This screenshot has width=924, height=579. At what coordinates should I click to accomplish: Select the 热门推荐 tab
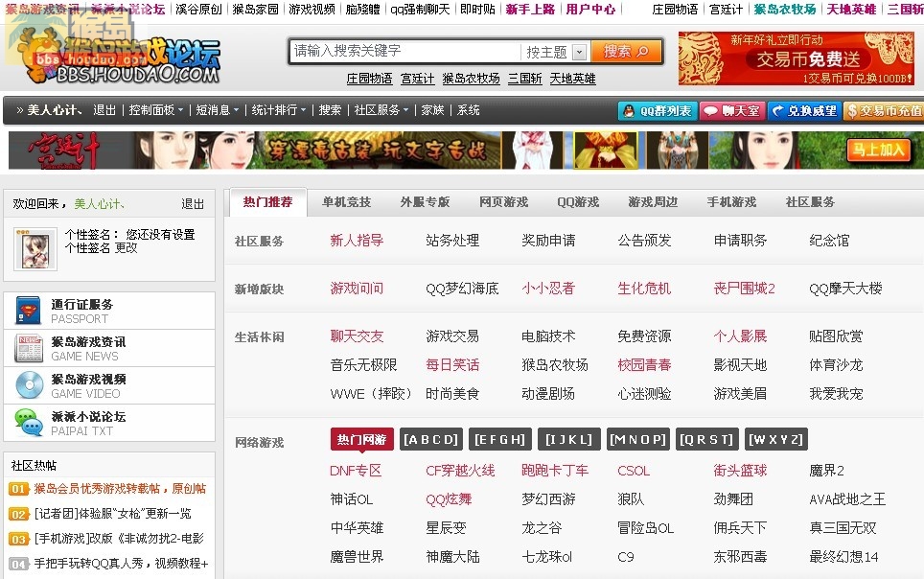[x=268, y=202]
